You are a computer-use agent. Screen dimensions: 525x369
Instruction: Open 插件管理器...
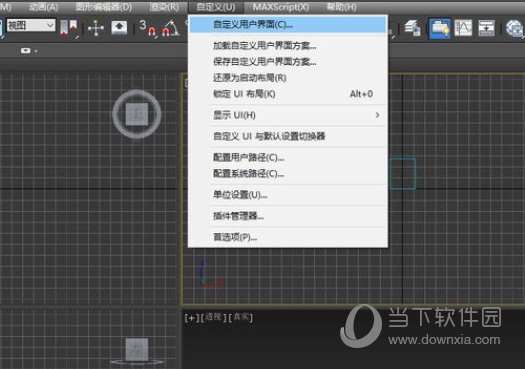(x=288, y=216)
